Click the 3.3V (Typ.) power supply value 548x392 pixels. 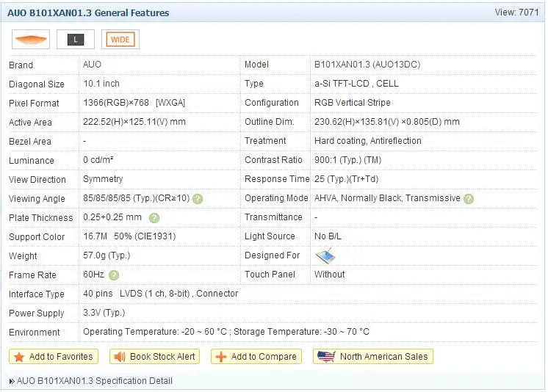click(x=104, y=313)
